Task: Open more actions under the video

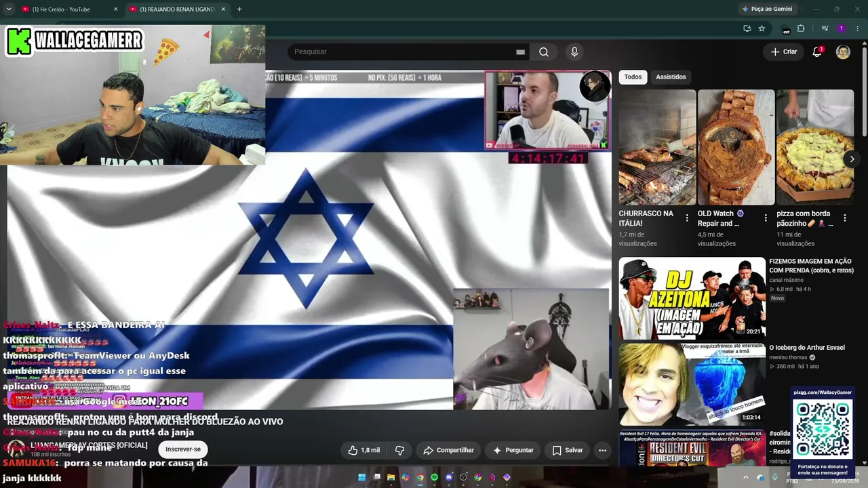Action: pyautogui.click(x=602, y=450)
